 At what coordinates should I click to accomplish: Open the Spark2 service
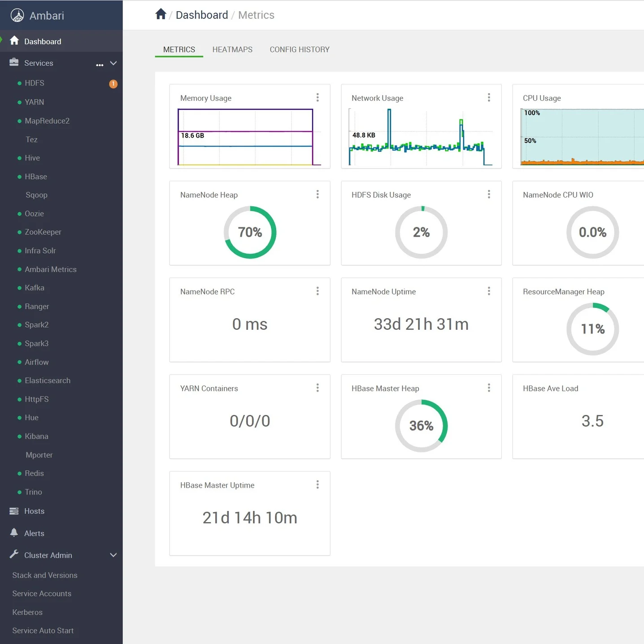37,325
